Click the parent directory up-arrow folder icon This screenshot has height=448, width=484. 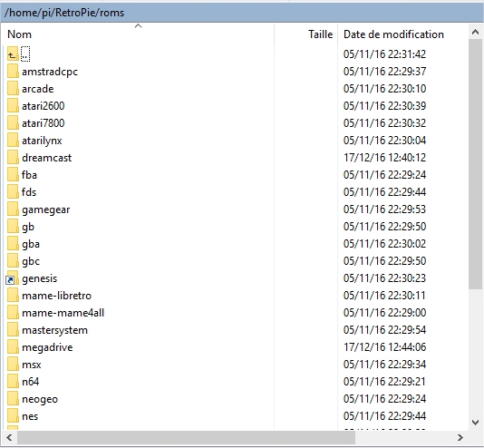(x=13, y=54)
